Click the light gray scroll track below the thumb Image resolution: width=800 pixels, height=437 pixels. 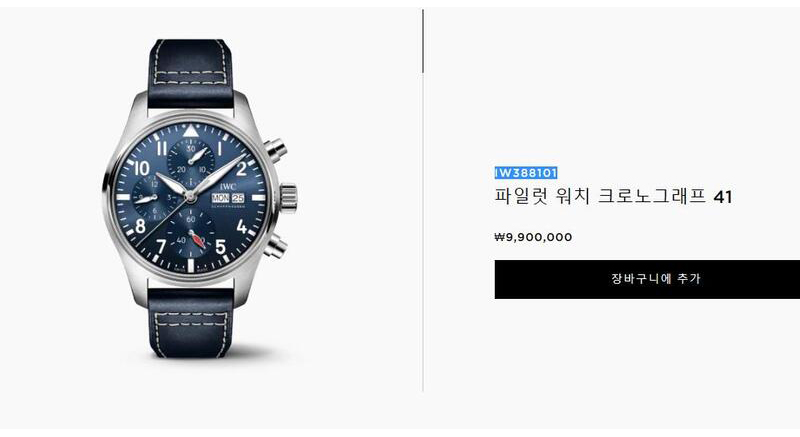coord(422,232)
